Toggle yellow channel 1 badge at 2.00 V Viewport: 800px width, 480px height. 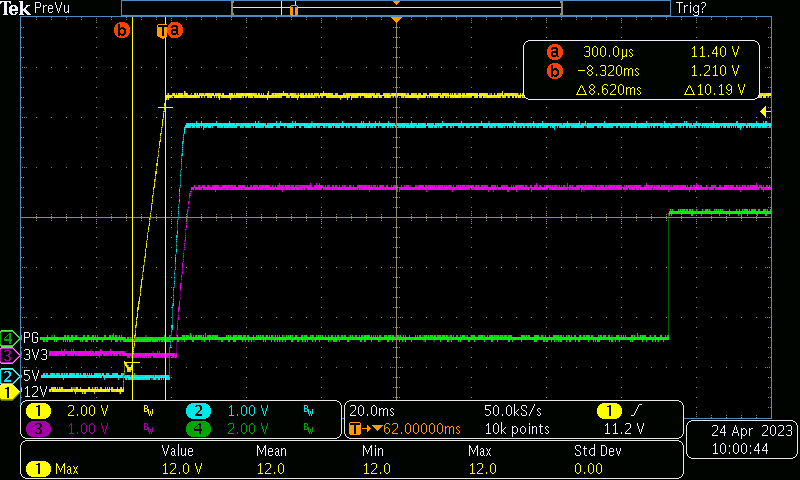tap(39, 411)
